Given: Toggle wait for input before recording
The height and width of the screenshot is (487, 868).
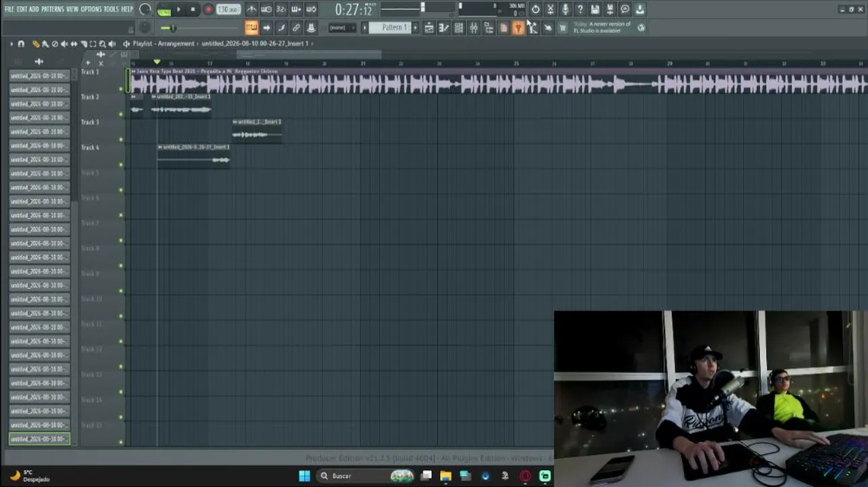Looking at the screenshot, I should click(266, 9).
